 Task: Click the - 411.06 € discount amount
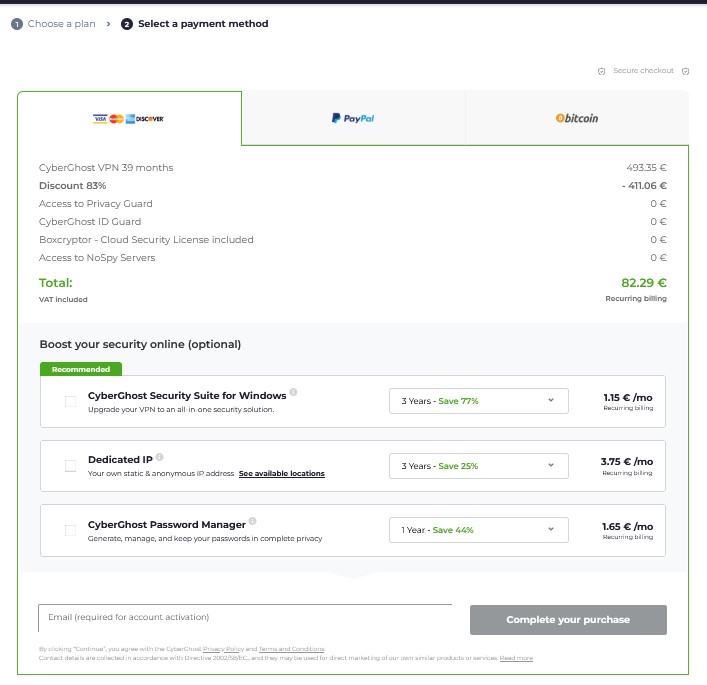point(644,186)
